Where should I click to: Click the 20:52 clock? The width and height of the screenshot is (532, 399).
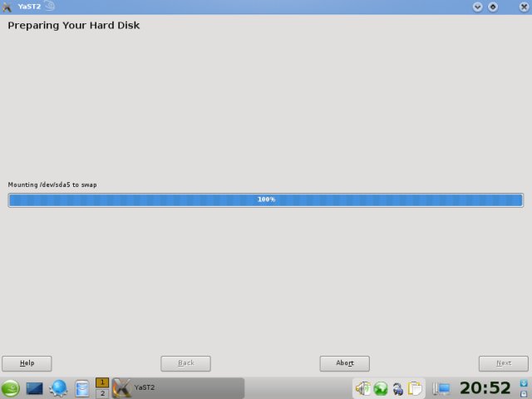coord(485,388)
